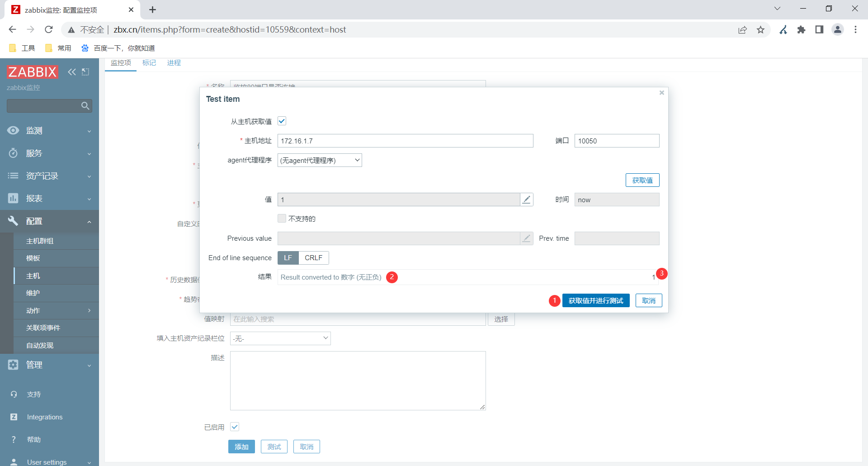Expand the 报表 sidebar menu
868x466 pixels.
tap(49, 199)
